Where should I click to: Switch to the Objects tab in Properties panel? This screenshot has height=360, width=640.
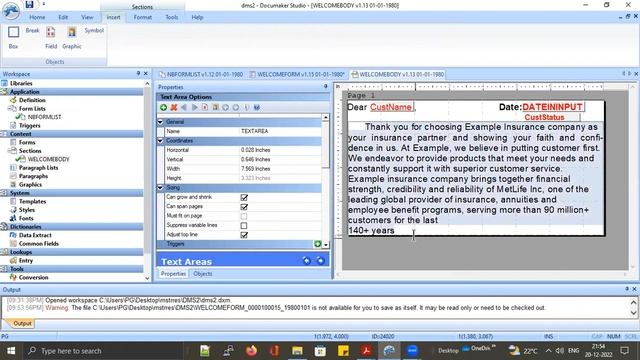(202, 273)
